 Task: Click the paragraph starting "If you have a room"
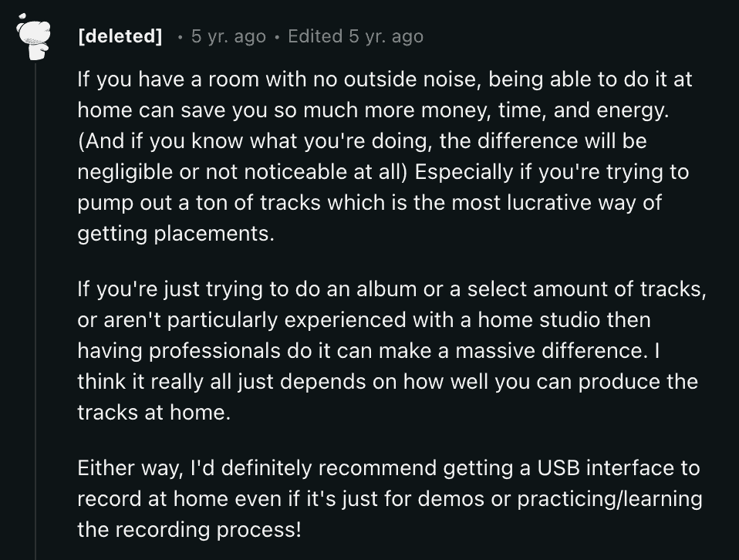[385, 156]
